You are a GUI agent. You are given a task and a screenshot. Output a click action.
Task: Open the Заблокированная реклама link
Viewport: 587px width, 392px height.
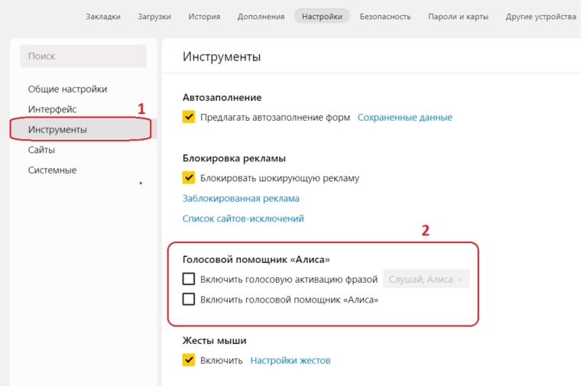241,199
